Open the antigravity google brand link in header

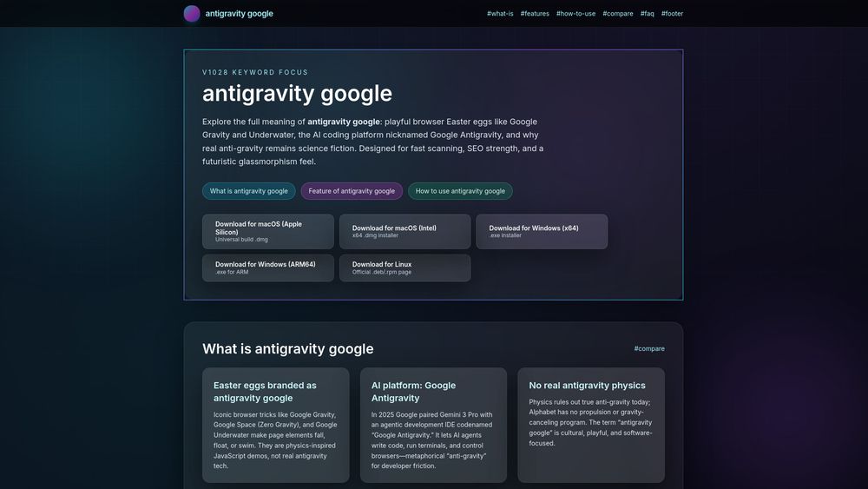[x=239, y=13]
